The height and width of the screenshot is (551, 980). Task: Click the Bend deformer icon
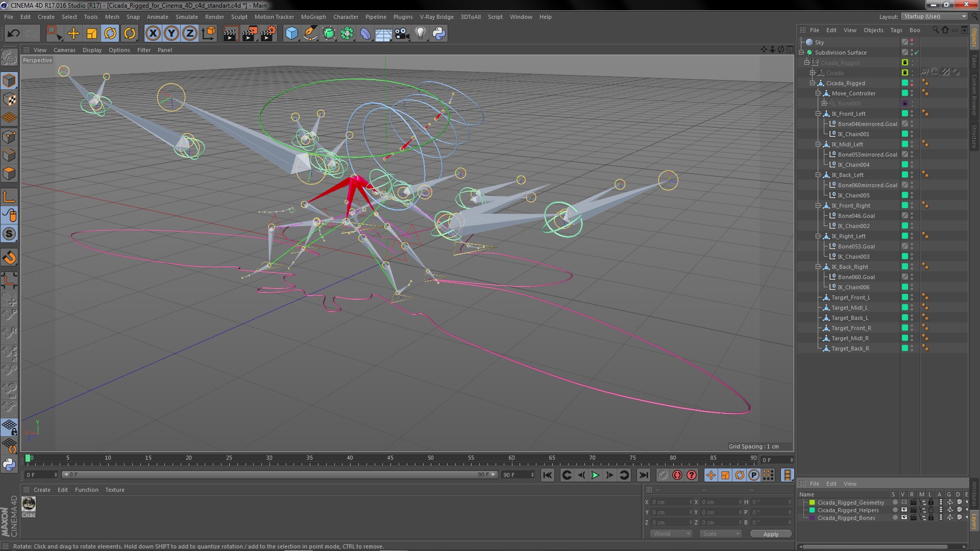point(365,34)
